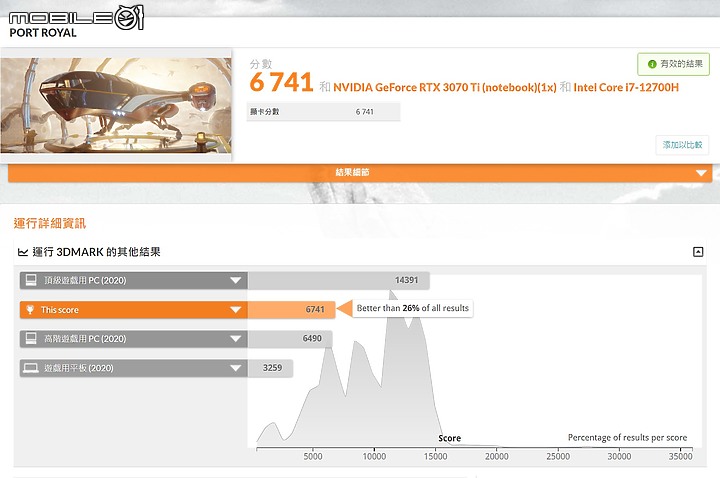Screen dimensions: 720x478
Task: Click the Mobile01 logo in the top corner
Action: pos(76,17)
